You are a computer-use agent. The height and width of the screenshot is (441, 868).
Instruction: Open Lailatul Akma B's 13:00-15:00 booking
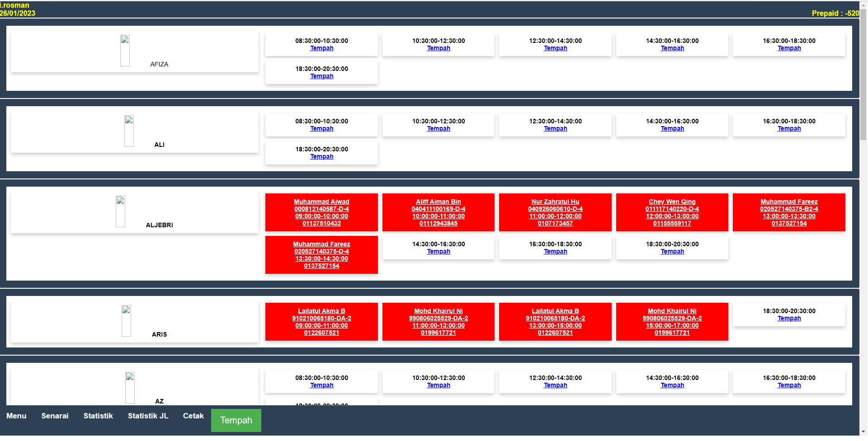[555, 322]
